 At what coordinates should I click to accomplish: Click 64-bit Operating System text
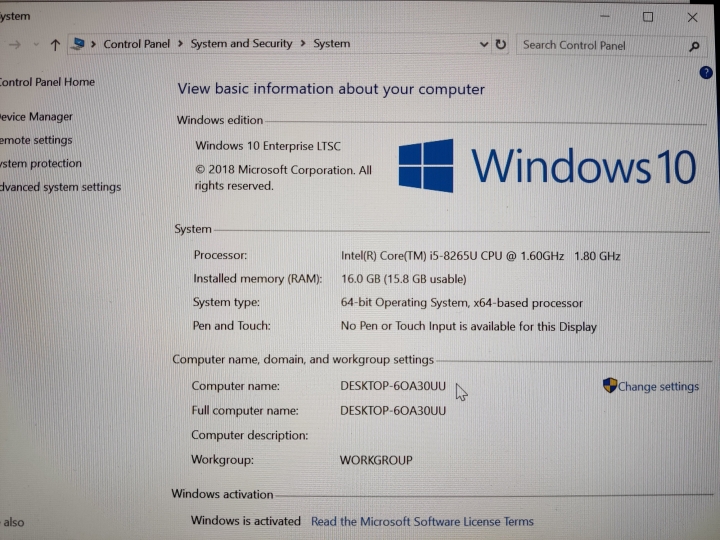tap(461, 303)
